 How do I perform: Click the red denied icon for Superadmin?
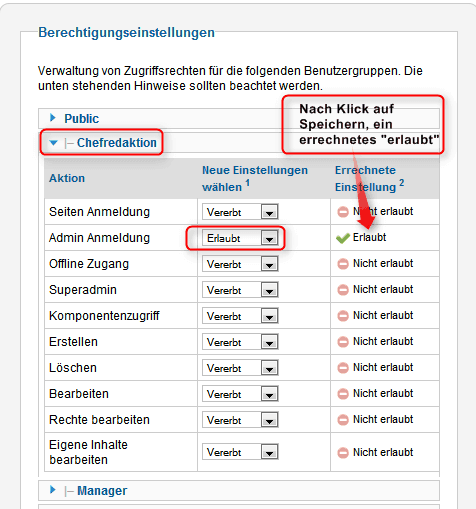[343, 290]
